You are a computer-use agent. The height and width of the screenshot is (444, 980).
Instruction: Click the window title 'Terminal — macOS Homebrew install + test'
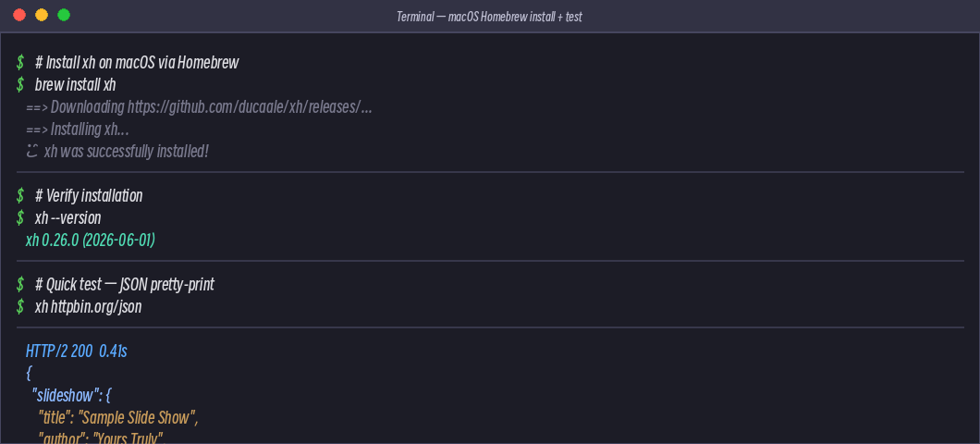[x=489, y=17]
